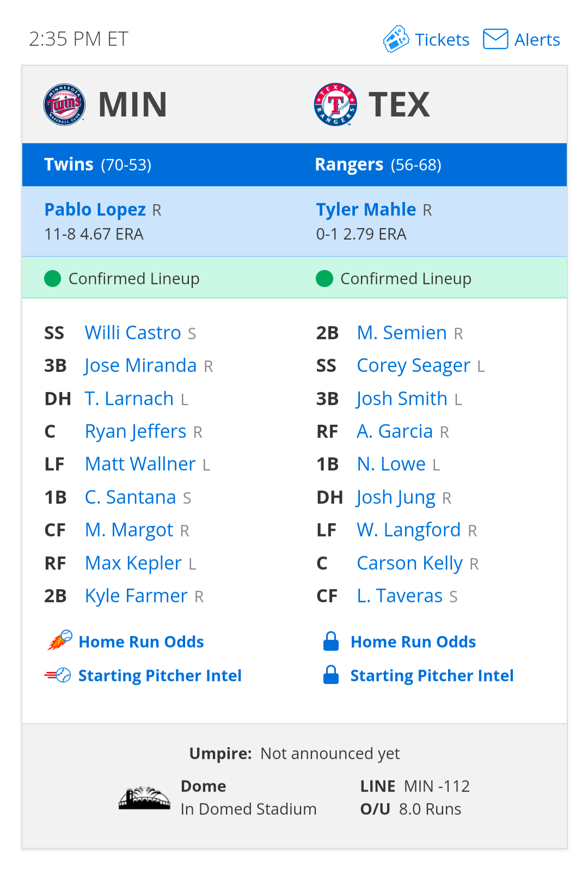This screenshot has height=873, width=588.
Task: Click the Texas Rangers logo
Action: (335, 105)
